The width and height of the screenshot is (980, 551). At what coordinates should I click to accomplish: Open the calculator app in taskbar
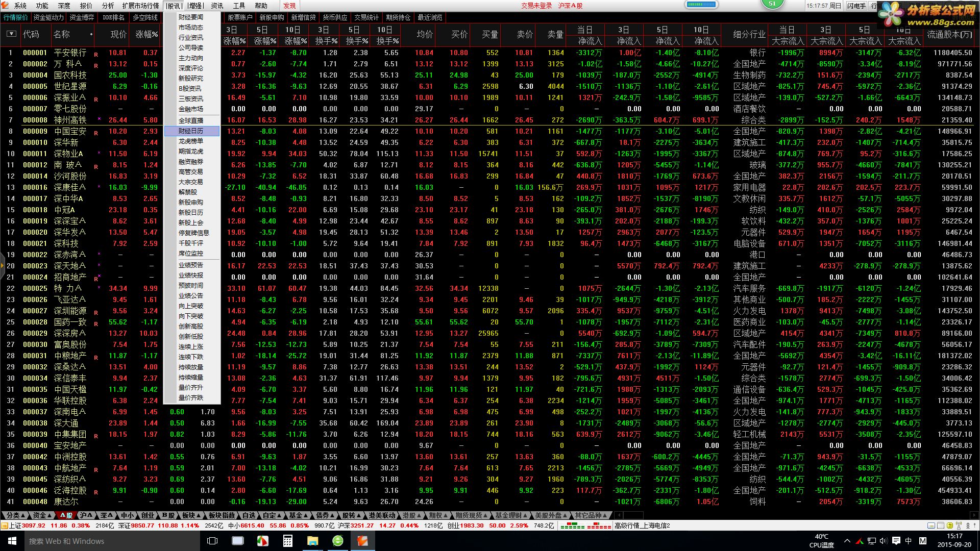[x=288, y=541]
